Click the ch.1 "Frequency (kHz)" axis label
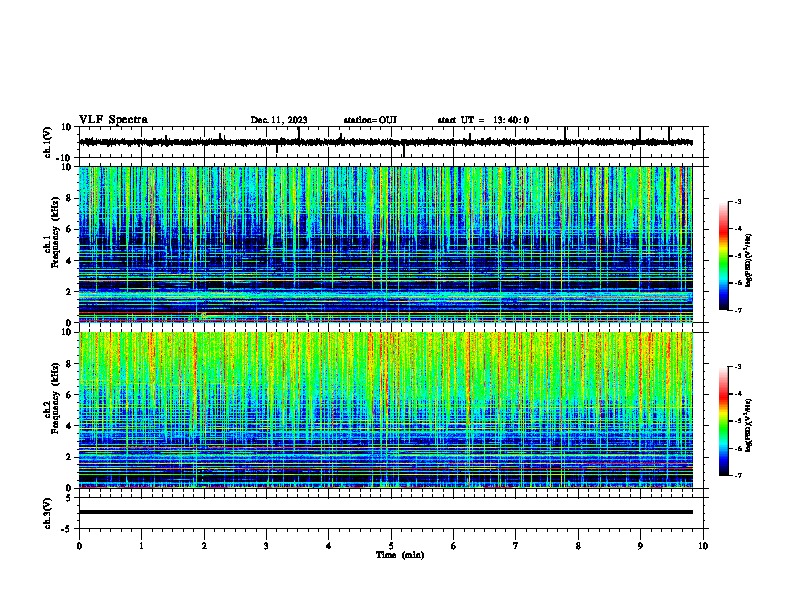Viewport: 792px width, 612px height. tap(55, 233)
